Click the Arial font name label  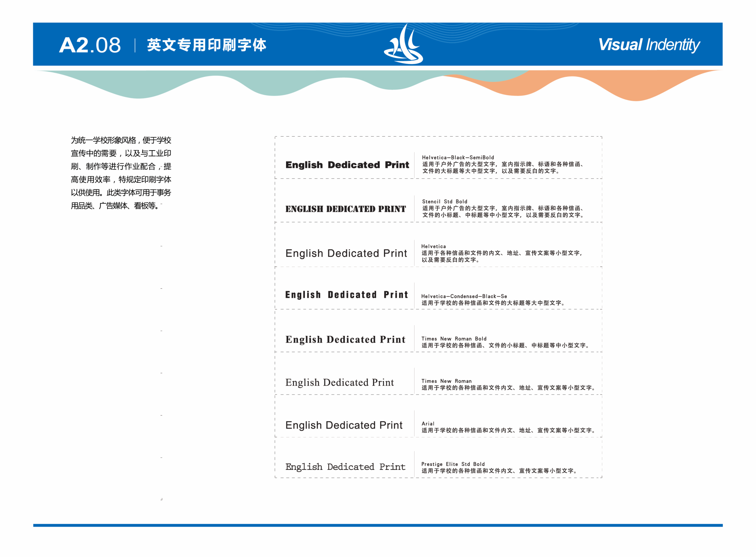tap(428, 424)
